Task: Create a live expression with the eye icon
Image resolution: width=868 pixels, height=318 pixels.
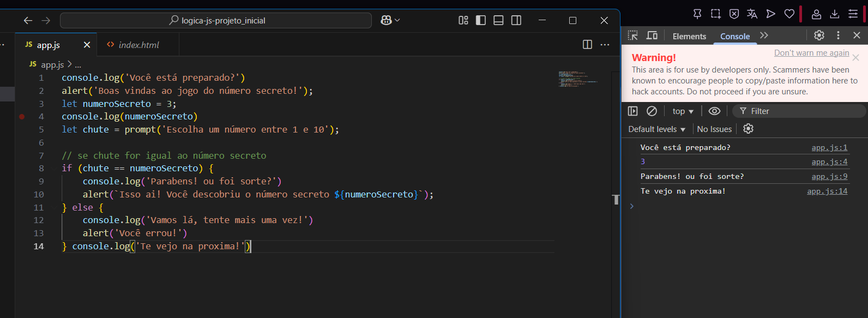Action: (714, 111)
